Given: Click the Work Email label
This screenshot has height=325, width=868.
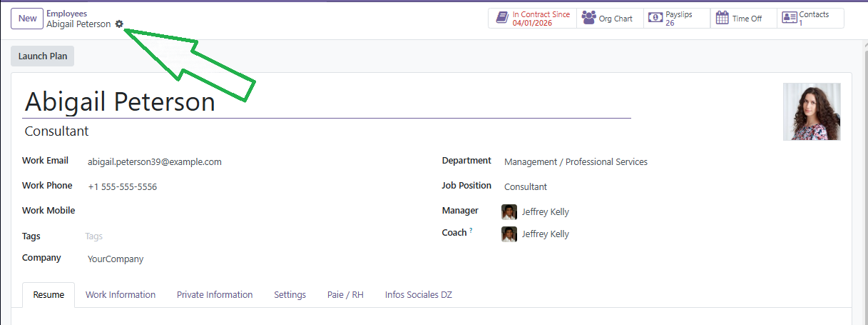Looking at the screenshot, I should pos(45,161).
